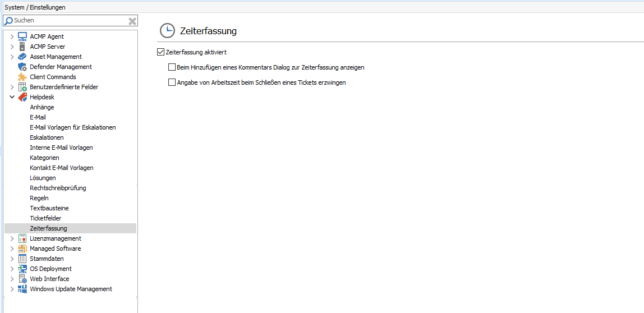Click into the Suchen search field
Viewport: 644px width, 313px height.
click(x=70, y=21)
